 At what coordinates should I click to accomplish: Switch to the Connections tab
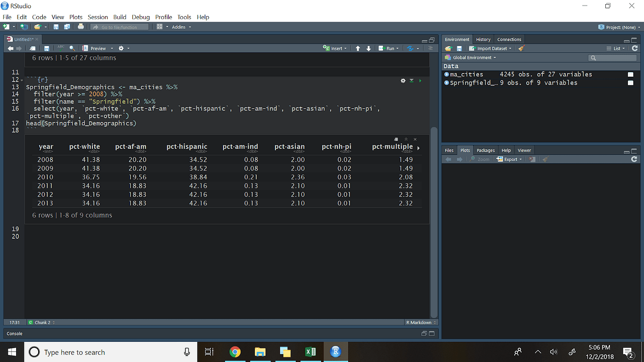pos(509,40)
